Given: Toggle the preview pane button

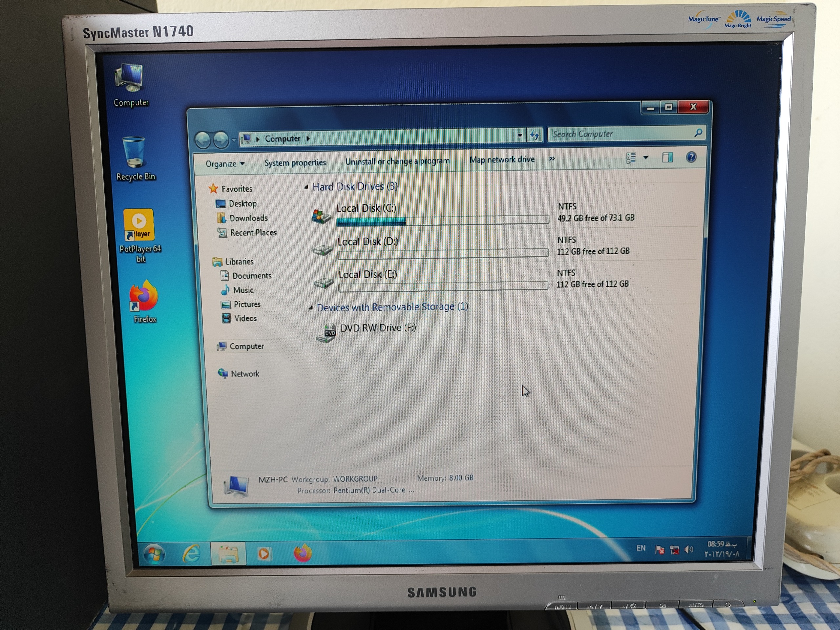Looking at the screenshot, I should click(x=667, y=157).
